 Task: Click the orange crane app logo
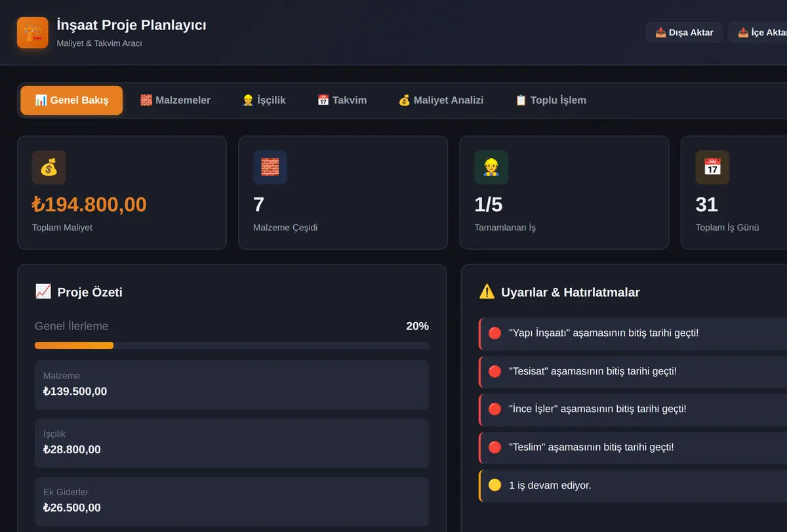point(33,33)
